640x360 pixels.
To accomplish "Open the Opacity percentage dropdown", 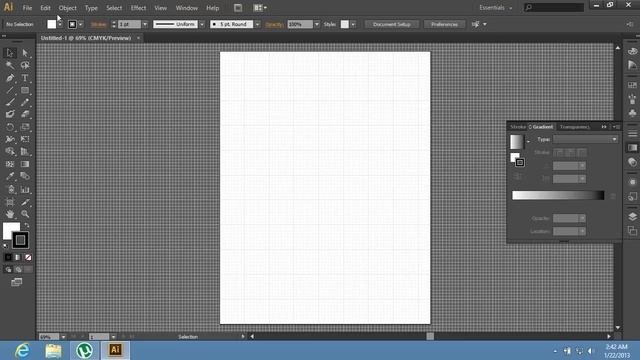I will pos(317,24).
